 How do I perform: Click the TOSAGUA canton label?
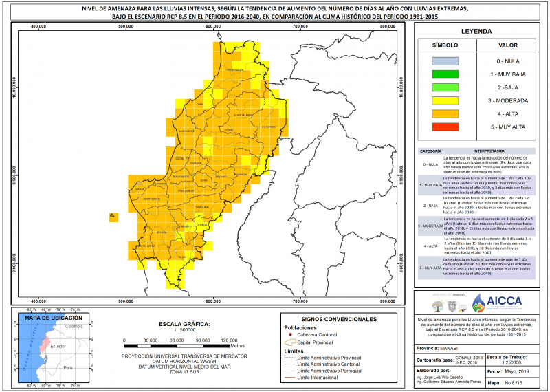pos(196,163)
